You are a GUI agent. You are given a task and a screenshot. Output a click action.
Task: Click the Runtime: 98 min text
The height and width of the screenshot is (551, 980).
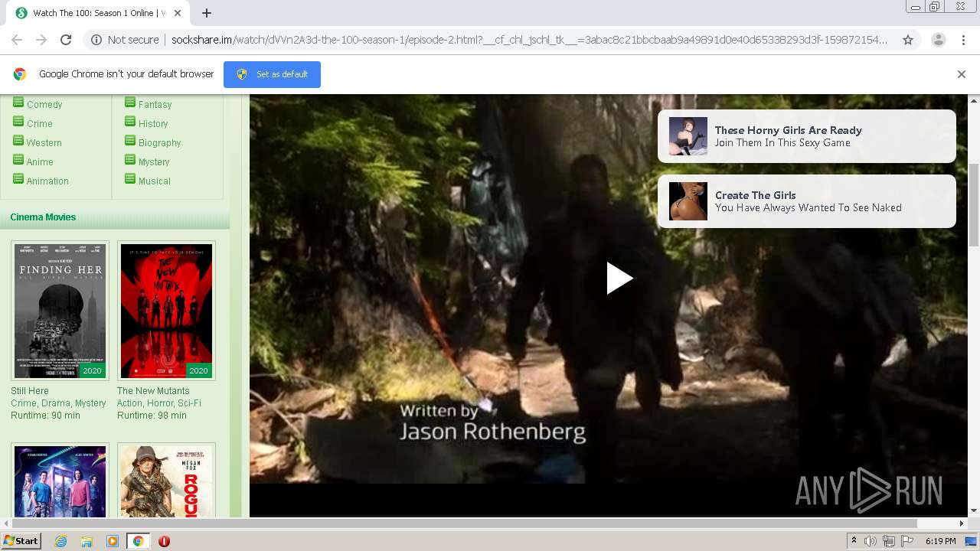point(152,416)
